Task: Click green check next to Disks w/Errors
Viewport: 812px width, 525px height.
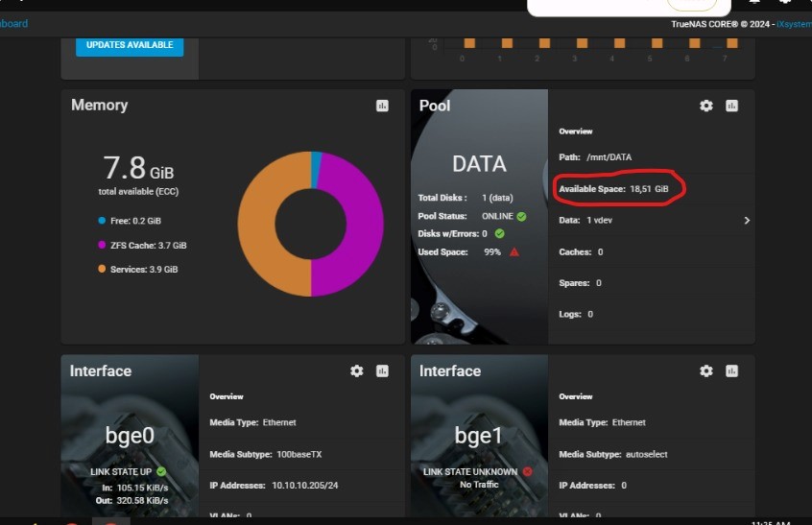Action: click(500, 233)
